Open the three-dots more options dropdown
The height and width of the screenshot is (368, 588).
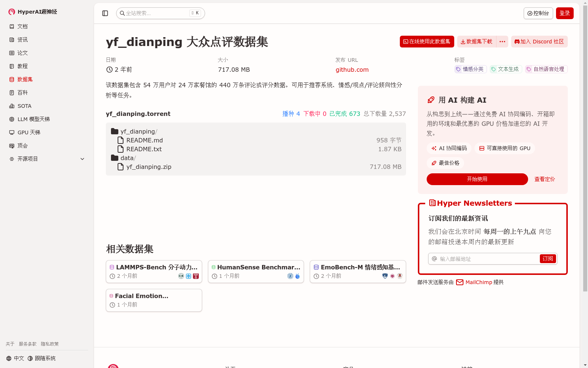point(502,42)
